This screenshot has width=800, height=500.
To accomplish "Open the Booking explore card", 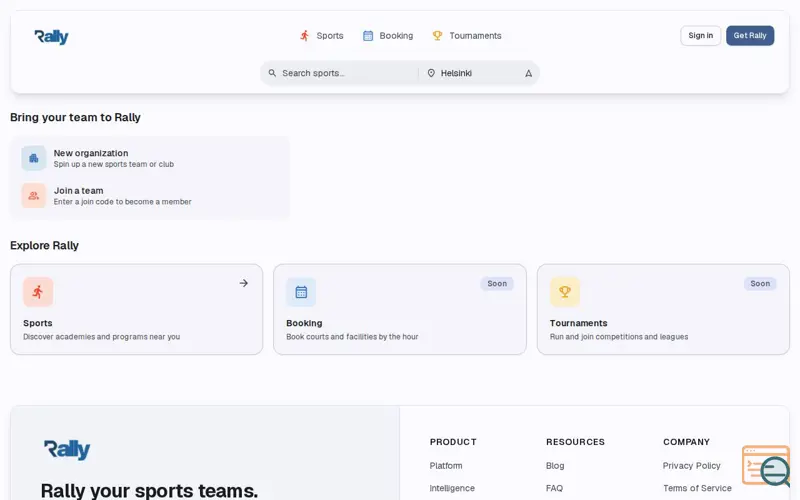I will coord(400,309).
